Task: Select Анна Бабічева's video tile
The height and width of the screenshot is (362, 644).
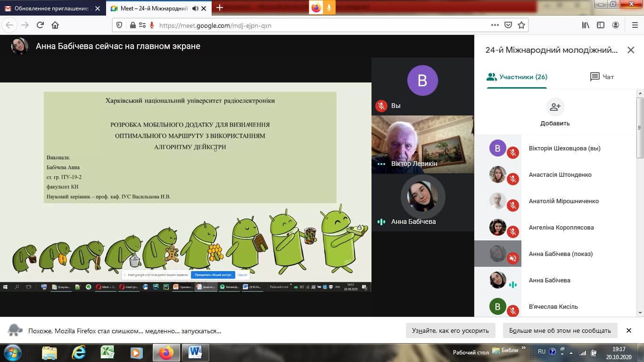Action: click(x=423, y=203)
